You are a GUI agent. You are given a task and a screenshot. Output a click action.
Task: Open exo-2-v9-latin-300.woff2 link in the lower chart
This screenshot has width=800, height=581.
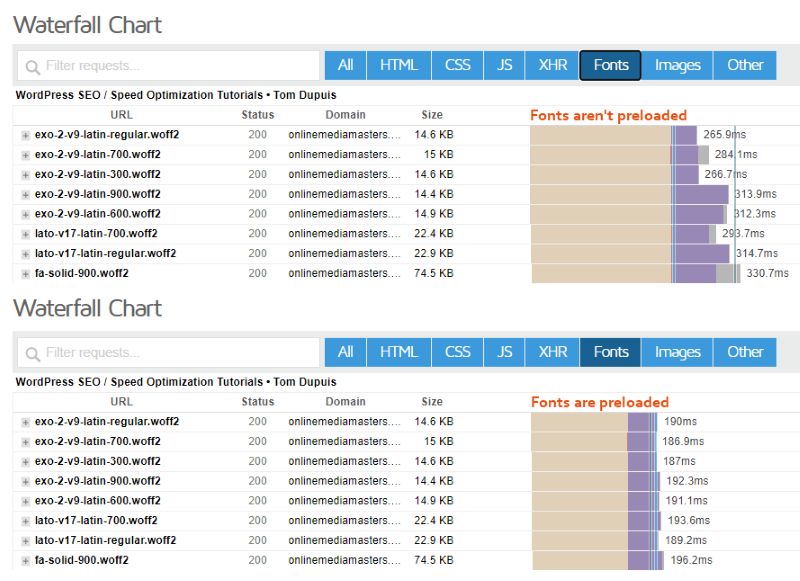[x=97, y=461]
